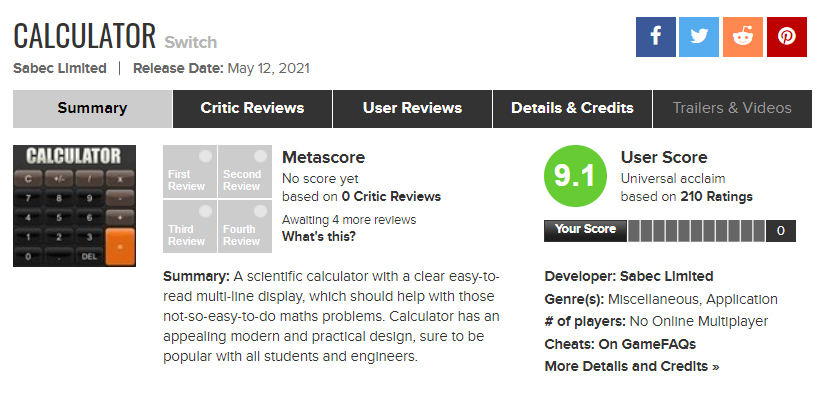Select the Summary tab

click(x=92, y=108)
